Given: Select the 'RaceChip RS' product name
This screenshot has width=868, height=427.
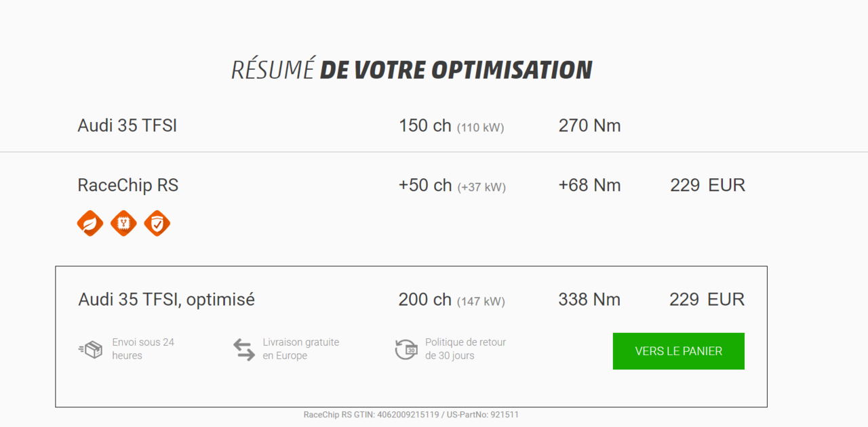Looking at the screenshot, I should (x=128, y=186).
